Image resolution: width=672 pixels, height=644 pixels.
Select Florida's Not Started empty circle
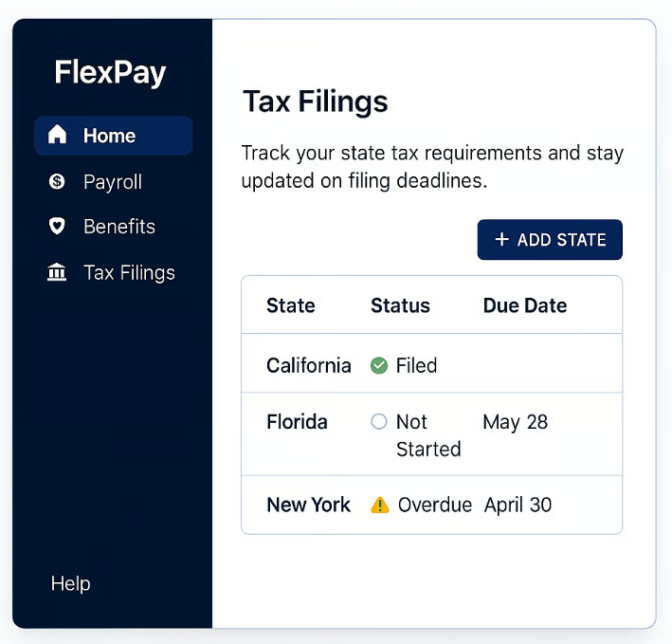pos(379,422)
